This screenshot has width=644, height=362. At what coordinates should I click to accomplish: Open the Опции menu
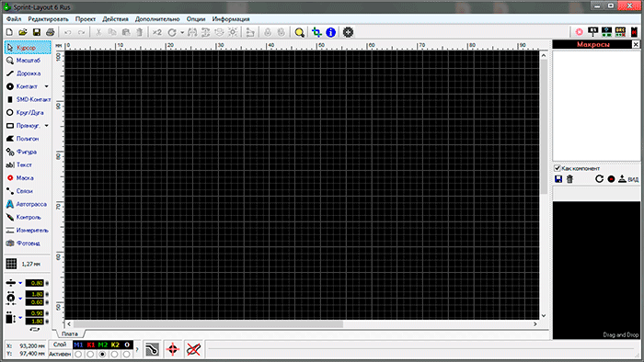point(195,19)
